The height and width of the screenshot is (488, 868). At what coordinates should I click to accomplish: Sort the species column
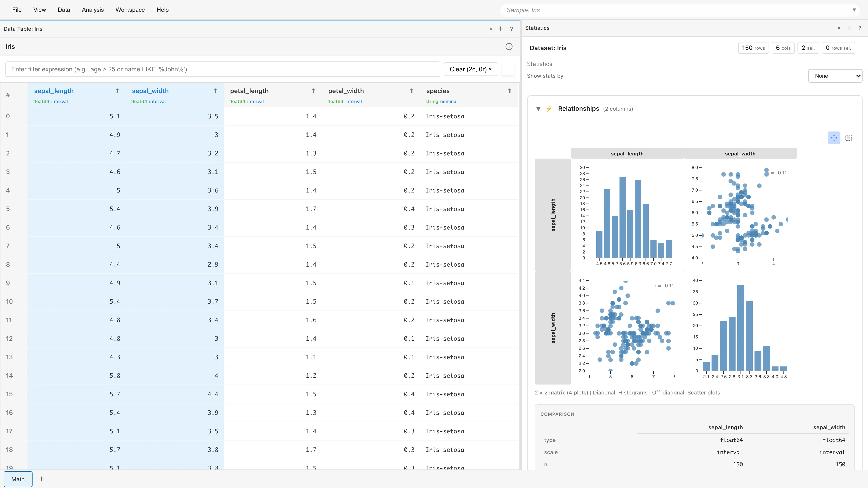point(509,91)
